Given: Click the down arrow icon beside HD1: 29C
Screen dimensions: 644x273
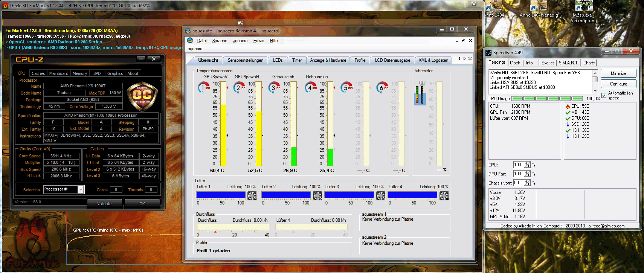Looking at the screenshot, I should pos(568,136).
